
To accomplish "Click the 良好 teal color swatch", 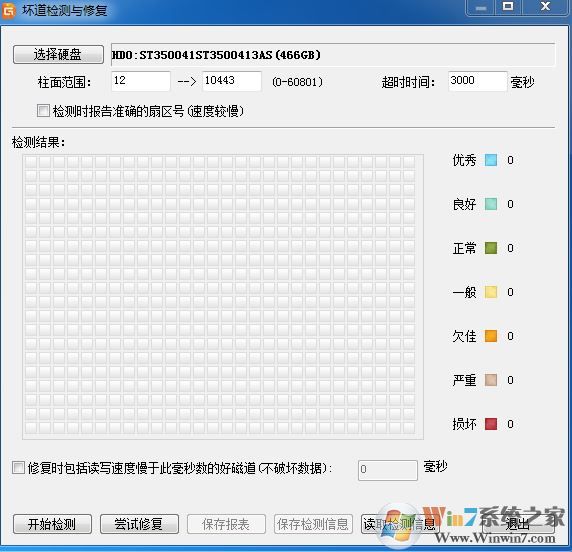I will [491, 204].
